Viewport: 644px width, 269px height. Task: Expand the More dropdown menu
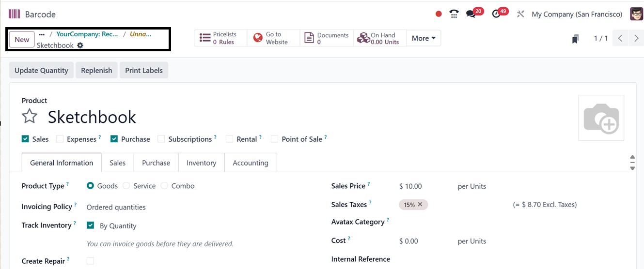pos(423,38)
